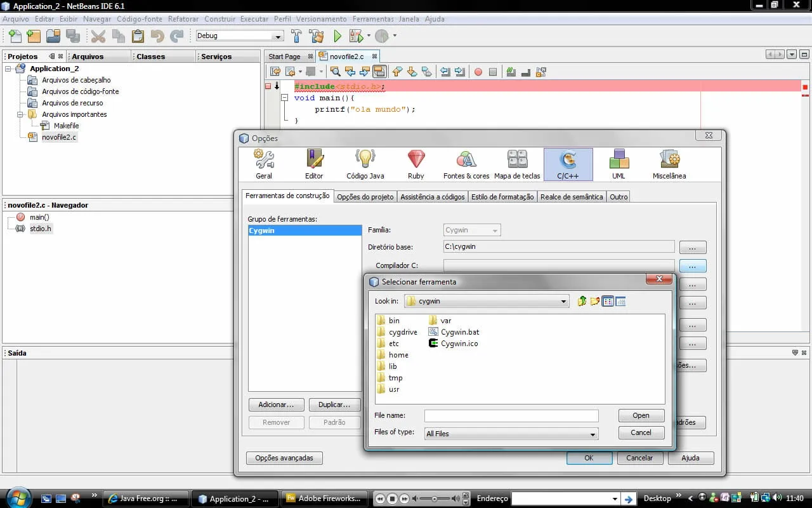The height and width of the screenshot is (508, 812).
Task: Select the C/C++ options category
Action: 568,164
